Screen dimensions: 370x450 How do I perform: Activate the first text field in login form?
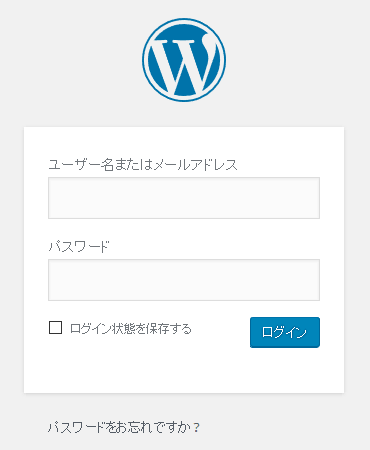point(184,198)
